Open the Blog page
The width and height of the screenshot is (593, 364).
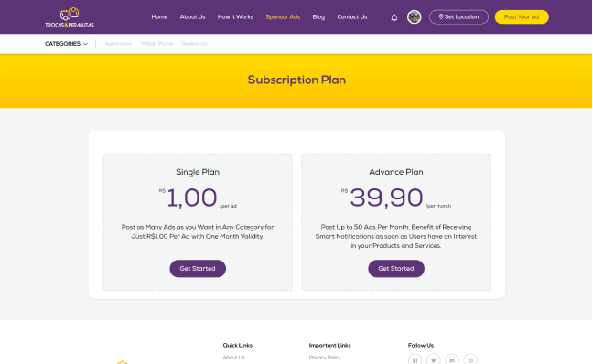point(318,17)
